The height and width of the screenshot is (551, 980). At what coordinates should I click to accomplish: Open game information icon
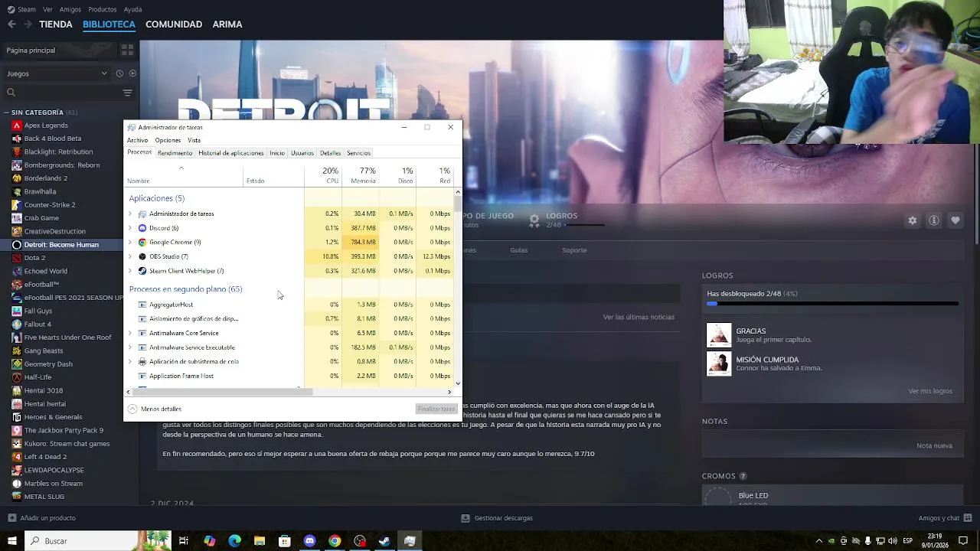click(x=934, y=220)
